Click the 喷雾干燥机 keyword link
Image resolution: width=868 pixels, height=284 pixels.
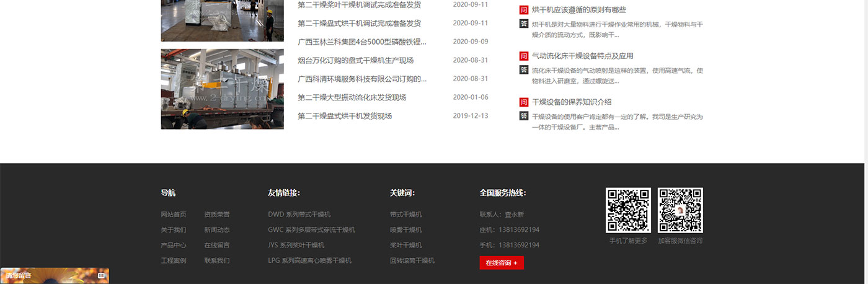click(x=405, y=230)
